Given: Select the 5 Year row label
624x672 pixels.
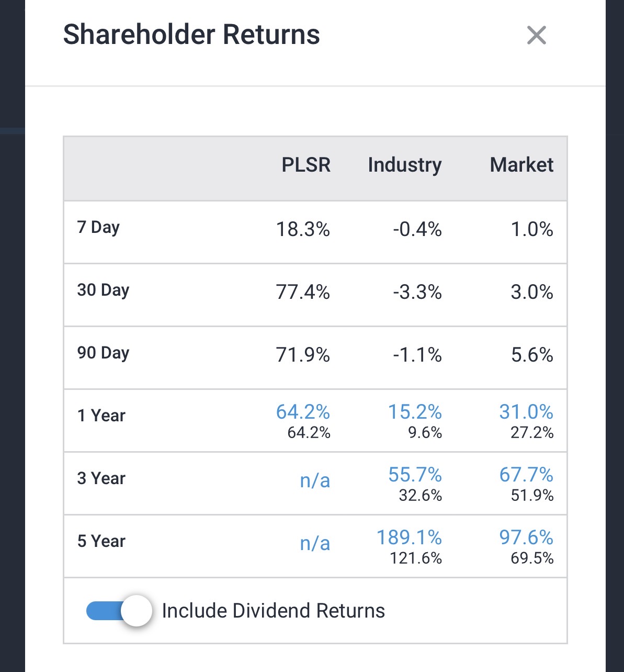Looking at the screenshot, I should pos(101,541).
